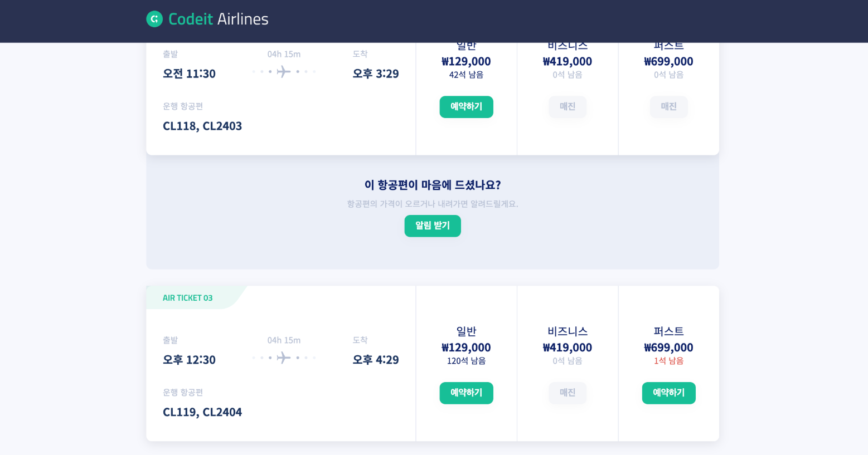Book the 일반 seat on flight CL118

point(466,107)
